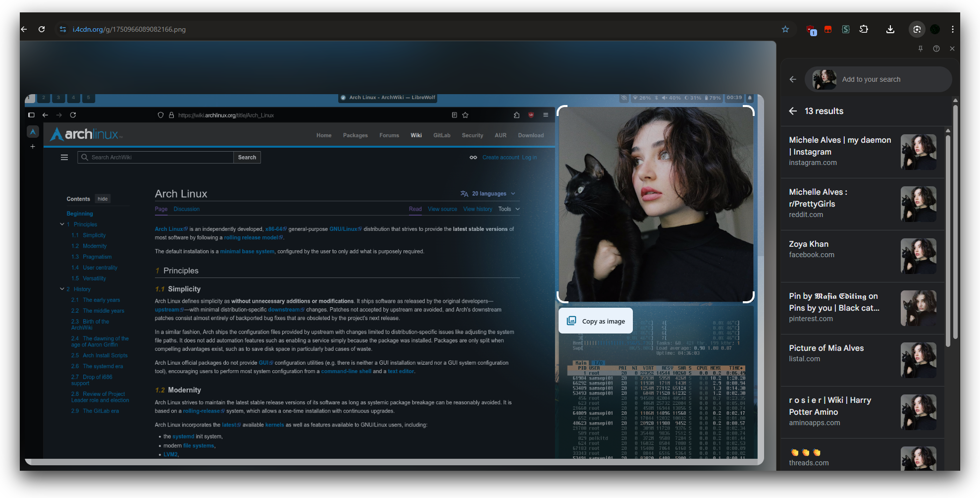Click Packages in ArchWiki navigation

[355, 135]
